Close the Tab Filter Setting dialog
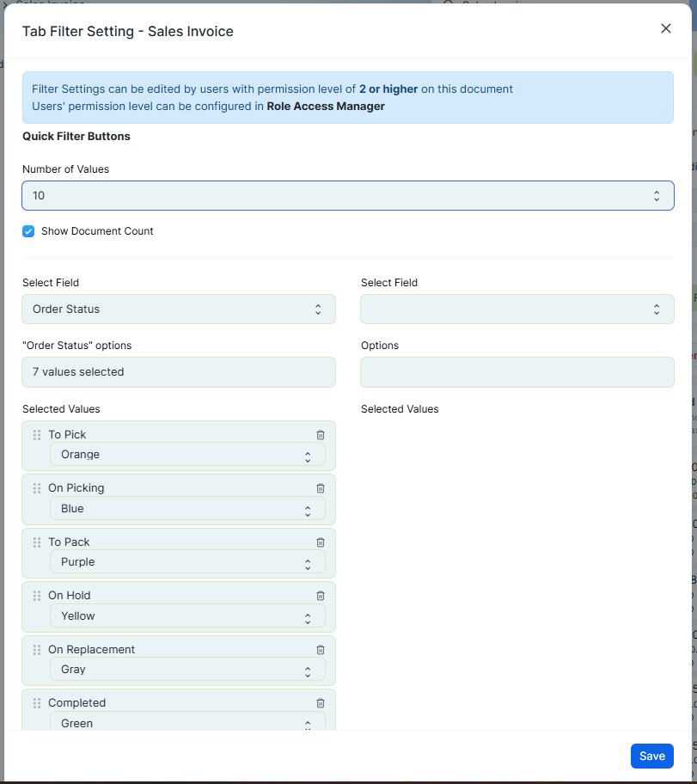 tap(665, 28)
